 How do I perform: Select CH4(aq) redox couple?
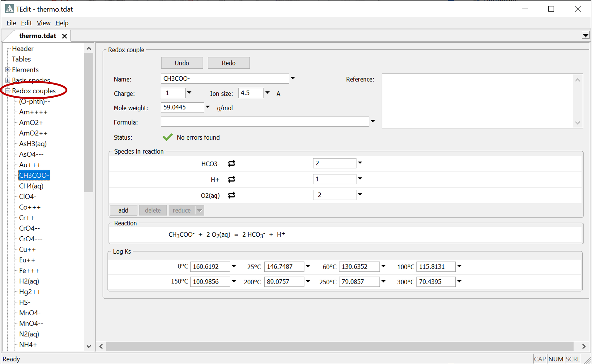pos(31,186)
